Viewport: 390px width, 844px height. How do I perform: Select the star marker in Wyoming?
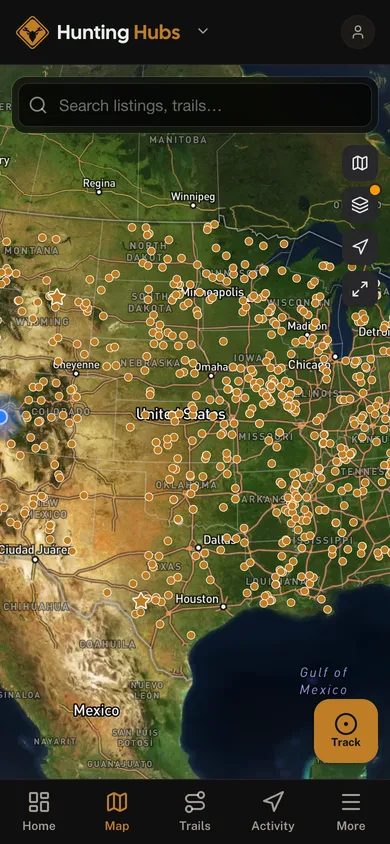point(56,297)
